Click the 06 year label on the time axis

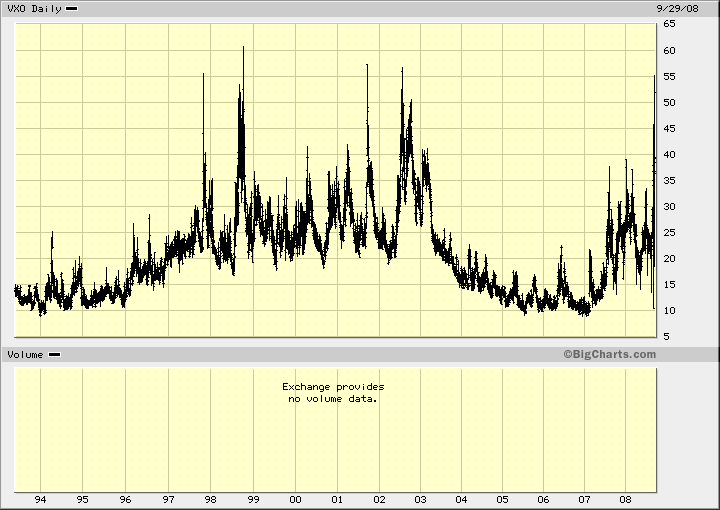(x=543, y=500)
